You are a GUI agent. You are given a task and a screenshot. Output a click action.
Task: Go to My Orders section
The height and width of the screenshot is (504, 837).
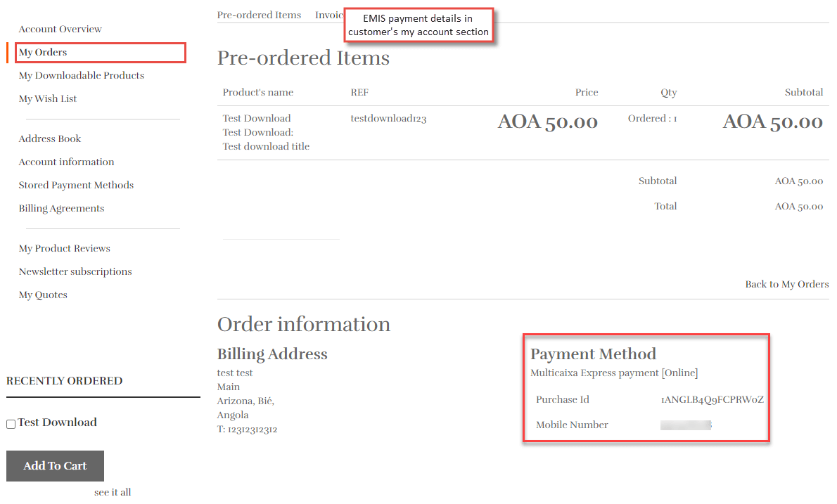coord(44,52)
